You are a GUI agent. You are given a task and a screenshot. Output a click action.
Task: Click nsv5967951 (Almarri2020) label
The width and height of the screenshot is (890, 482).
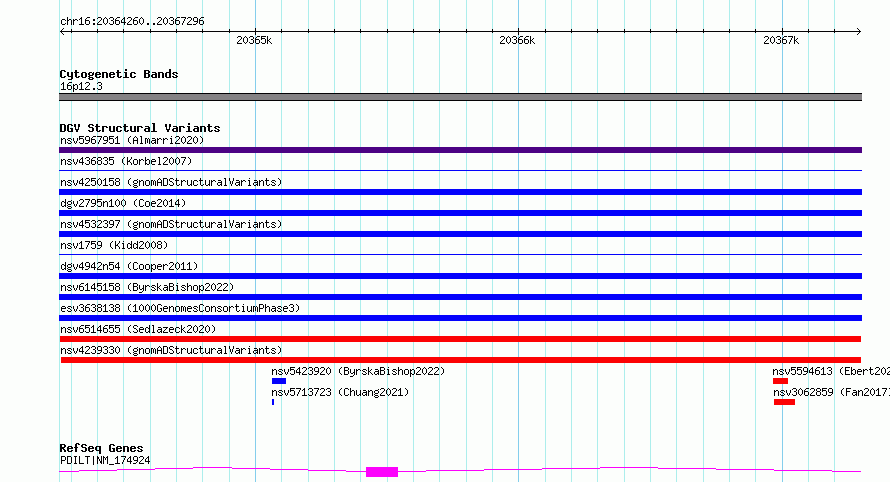click(x=132, y=140)
